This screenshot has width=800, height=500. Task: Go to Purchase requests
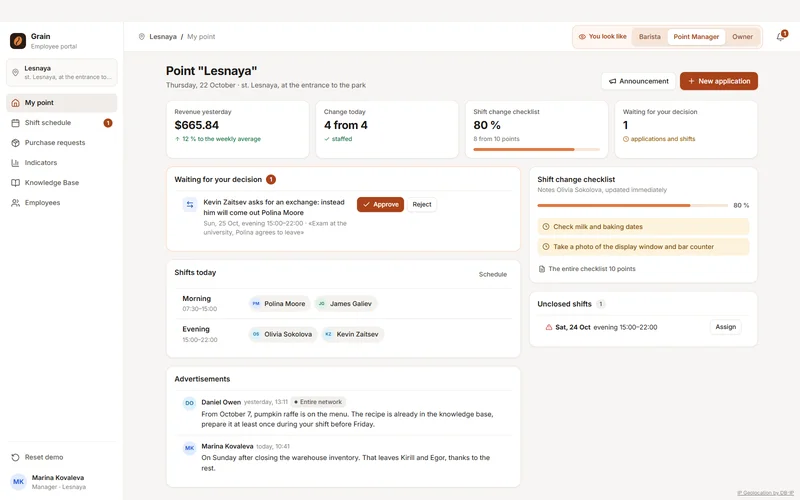pyautogui.click(x=62, y=143)
